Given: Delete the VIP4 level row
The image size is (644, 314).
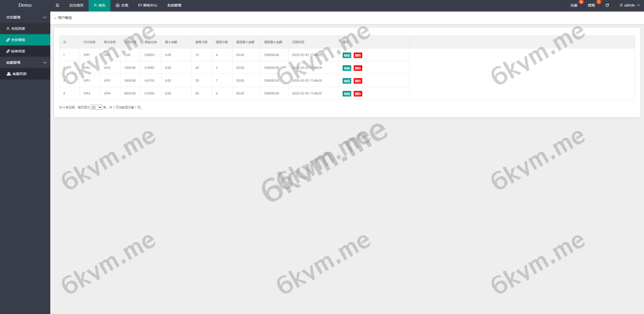Looking at the screenshot, I should point(358,94).
